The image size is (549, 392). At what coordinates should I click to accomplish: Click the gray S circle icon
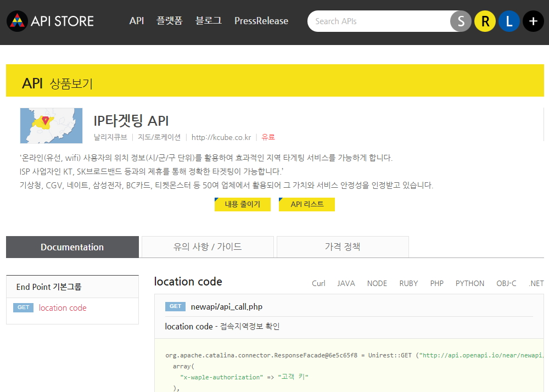point(461,21)
